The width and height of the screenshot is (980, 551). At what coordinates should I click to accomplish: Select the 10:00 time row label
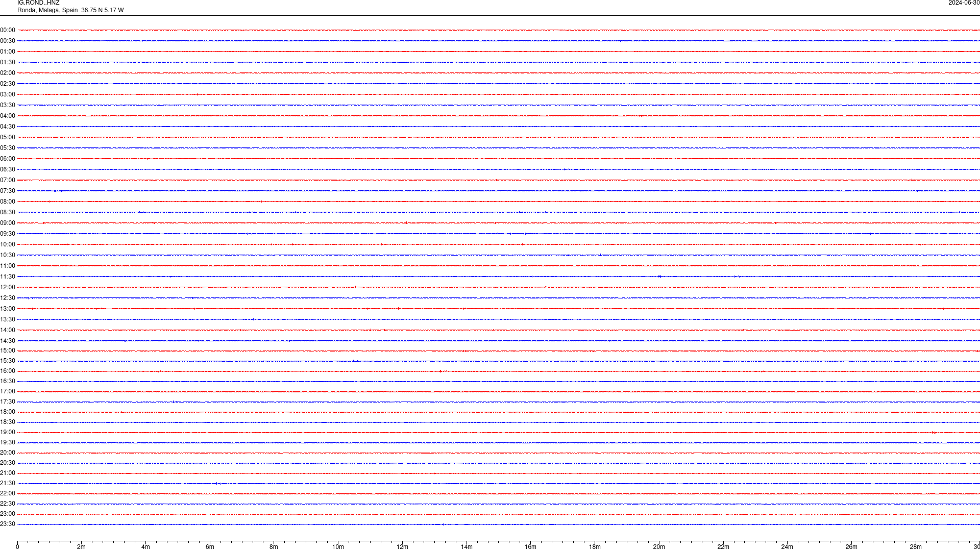coord(8,244)
